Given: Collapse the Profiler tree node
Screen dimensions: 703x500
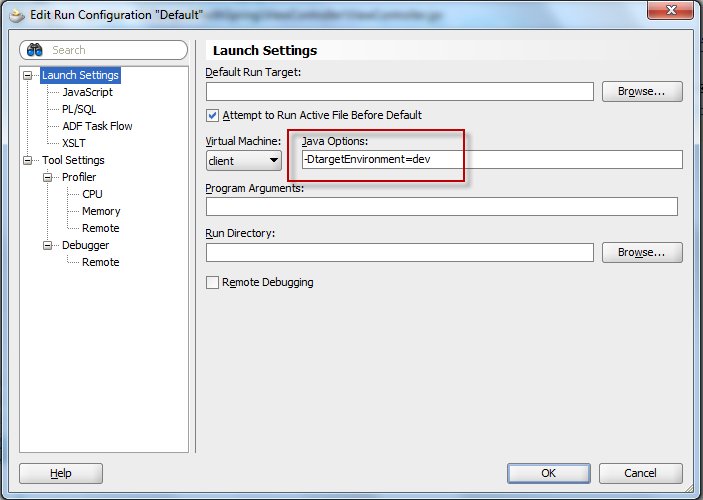Looking at the screenshot, I should 48,177.
